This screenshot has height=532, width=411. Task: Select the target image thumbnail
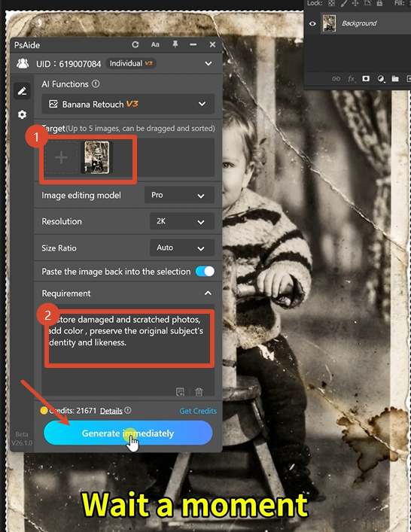point(96,157)
